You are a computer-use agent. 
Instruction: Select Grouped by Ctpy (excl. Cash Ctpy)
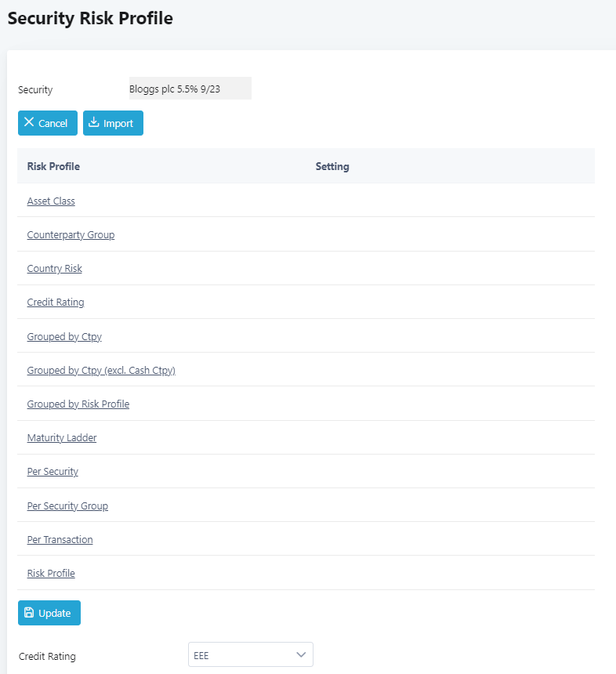pyautogui.click(x=101, y=371)
